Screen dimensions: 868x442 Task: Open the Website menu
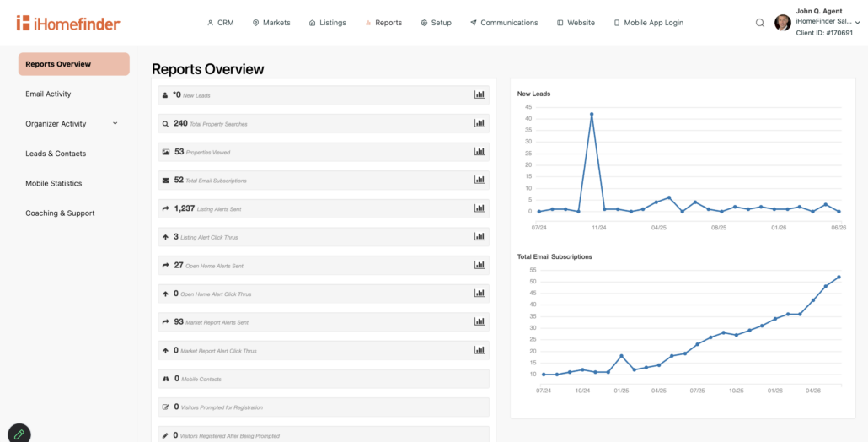[x=576, y=23]
